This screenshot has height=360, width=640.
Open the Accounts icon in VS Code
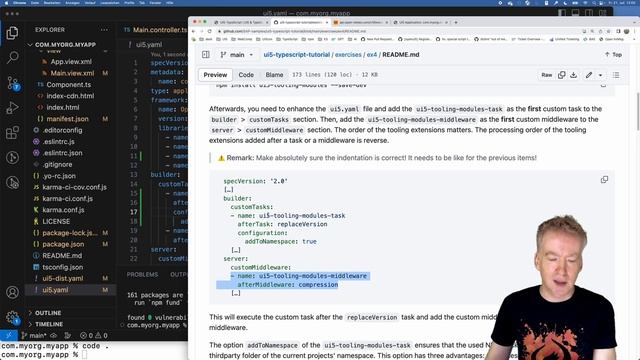click(x=12, y=292)
